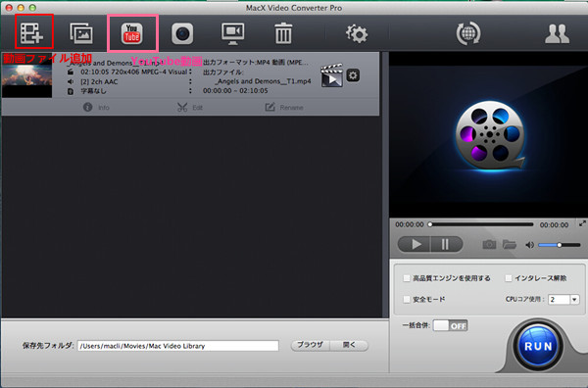Open output profile clapperboard icon
This screenshot has height=388, width=588.
point(332,75)
